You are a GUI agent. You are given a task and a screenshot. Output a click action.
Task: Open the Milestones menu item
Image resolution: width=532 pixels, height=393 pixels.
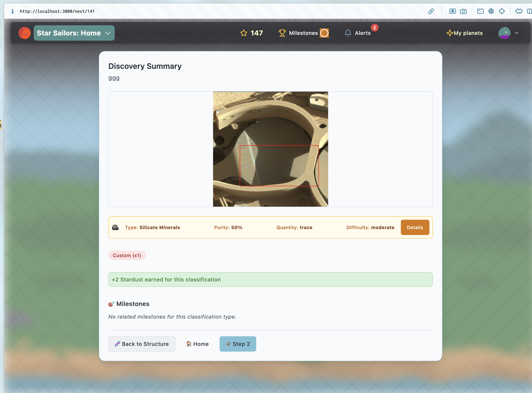pos(303,33)
